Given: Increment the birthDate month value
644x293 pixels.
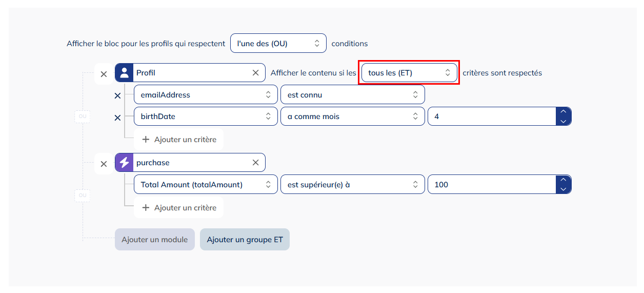Looking at the screenshot, I should [x=563, y=112].
